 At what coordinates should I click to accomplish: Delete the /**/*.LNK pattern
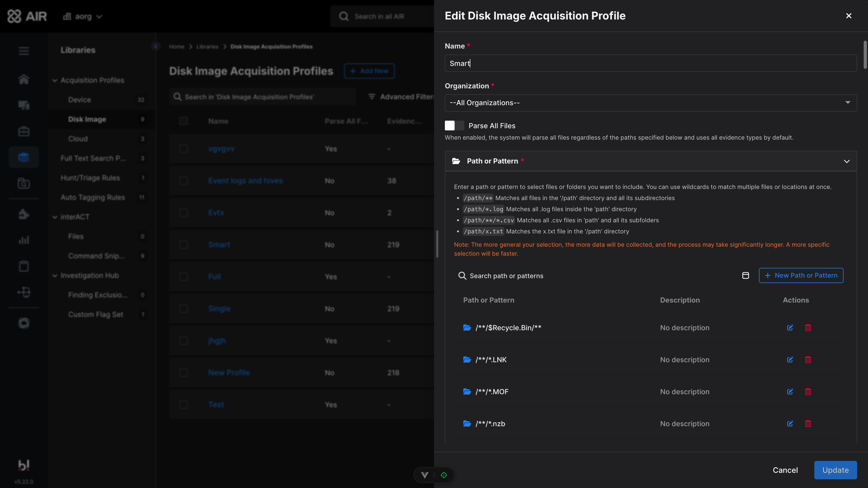coord(808,360)
